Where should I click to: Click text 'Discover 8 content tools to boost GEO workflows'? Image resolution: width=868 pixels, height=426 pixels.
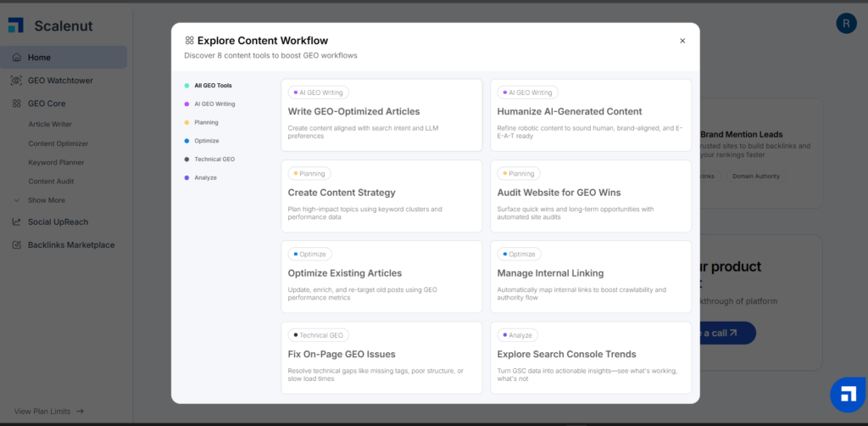click(x=270, y=55)
